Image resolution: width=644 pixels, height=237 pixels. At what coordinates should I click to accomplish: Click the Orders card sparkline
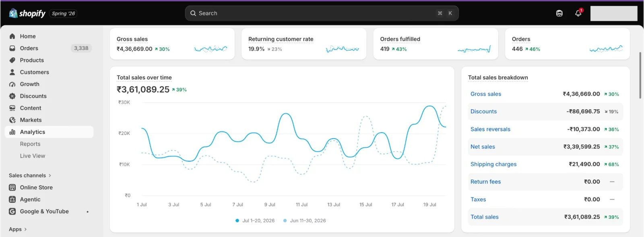coord(606,49)
